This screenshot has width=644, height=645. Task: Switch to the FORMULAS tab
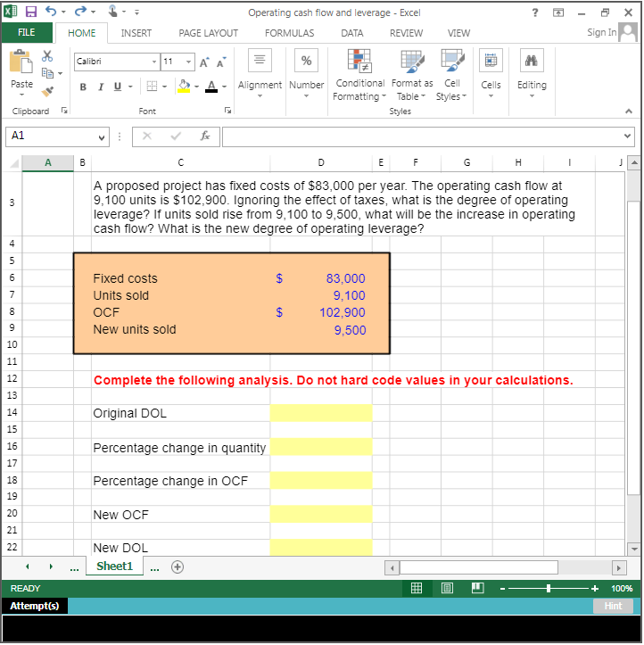[290, 33]
